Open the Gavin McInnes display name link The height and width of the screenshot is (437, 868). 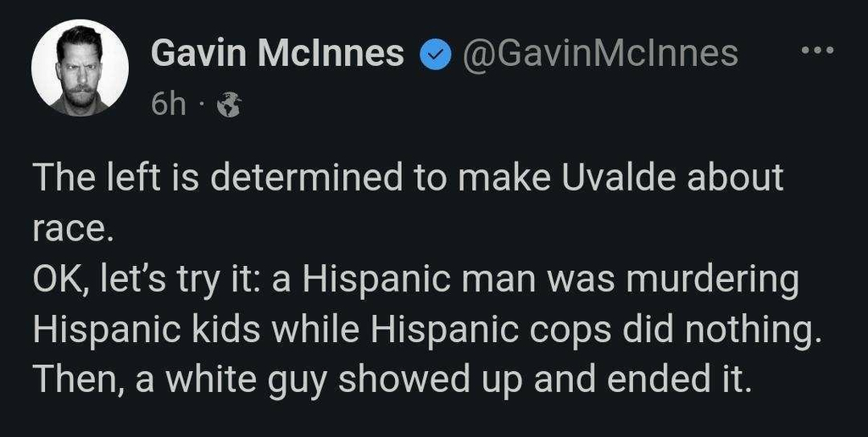(277, 54)
